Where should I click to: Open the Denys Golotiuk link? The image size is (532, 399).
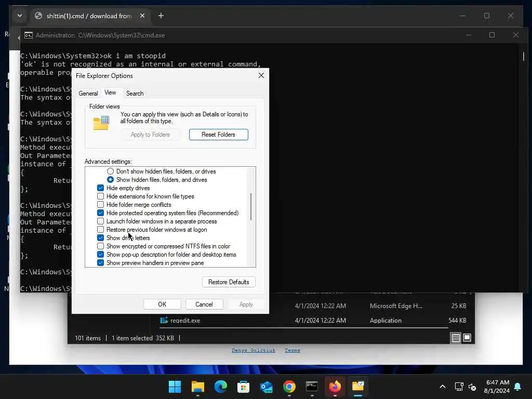click(x=253, y=350)
